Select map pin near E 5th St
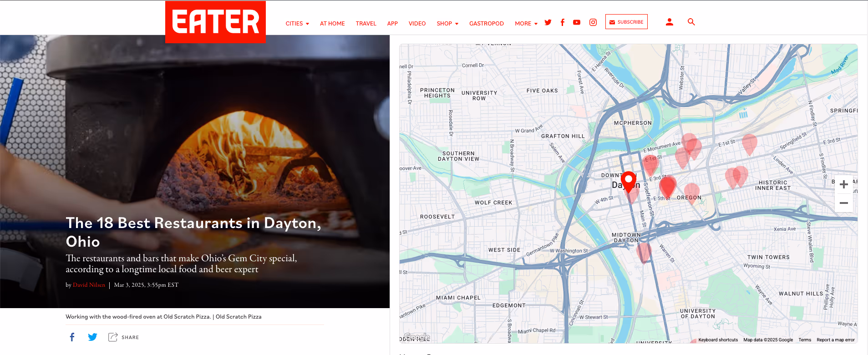 [x=667, y=187]
